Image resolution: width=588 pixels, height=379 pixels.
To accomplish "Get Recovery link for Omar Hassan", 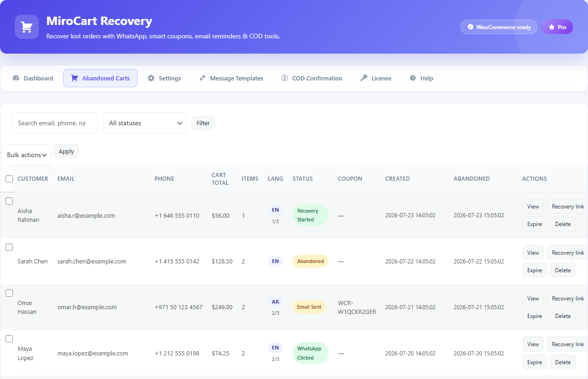I will pos(568,299).
